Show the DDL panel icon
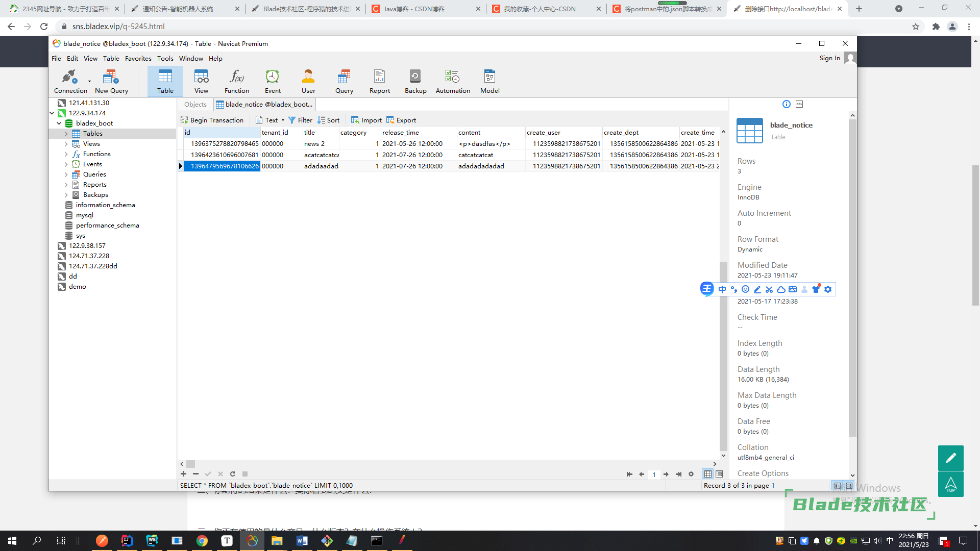The height and width of the screenshot is (551, 980). (x=799, y=104)
